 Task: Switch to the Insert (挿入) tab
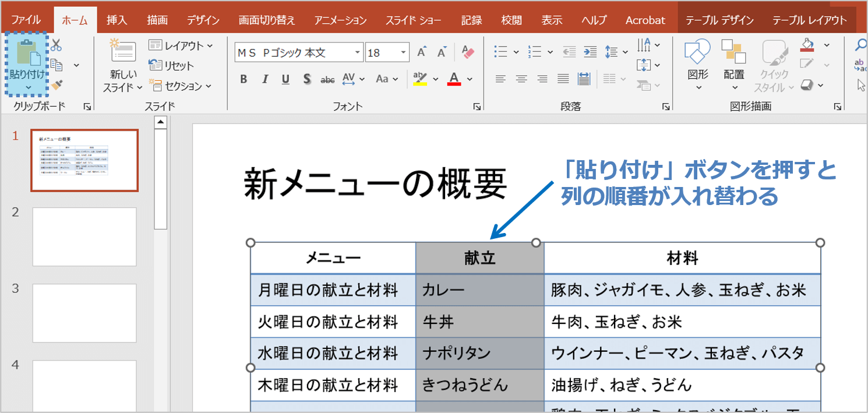tap(117, 20)
